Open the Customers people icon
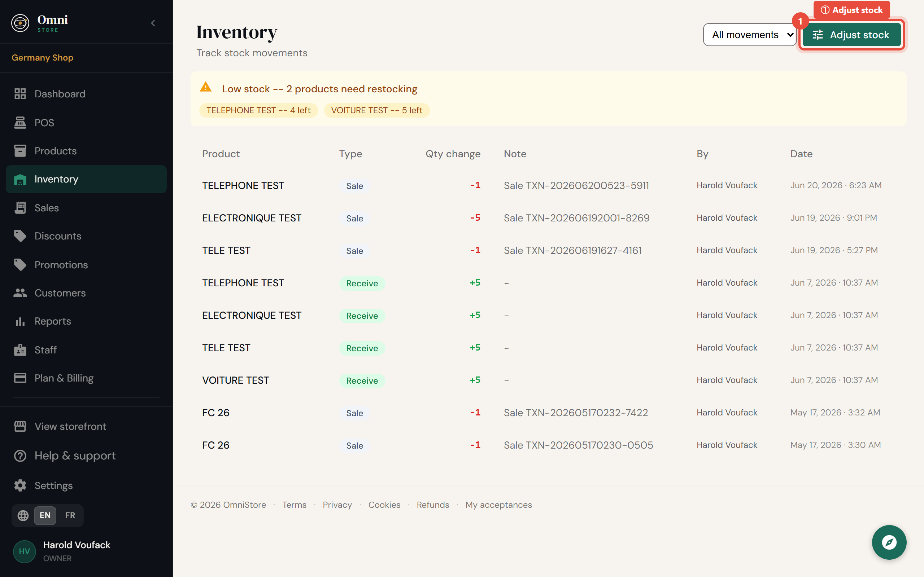Image resolution: width=924 pixels, height=577 pixels. pyautogui.click(x=20, y=293)
